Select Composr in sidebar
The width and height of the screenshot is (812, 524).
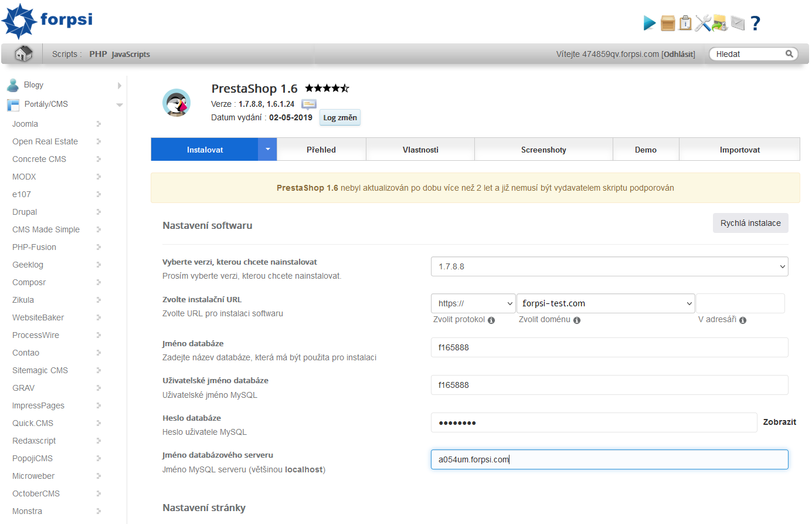(29, 282)
